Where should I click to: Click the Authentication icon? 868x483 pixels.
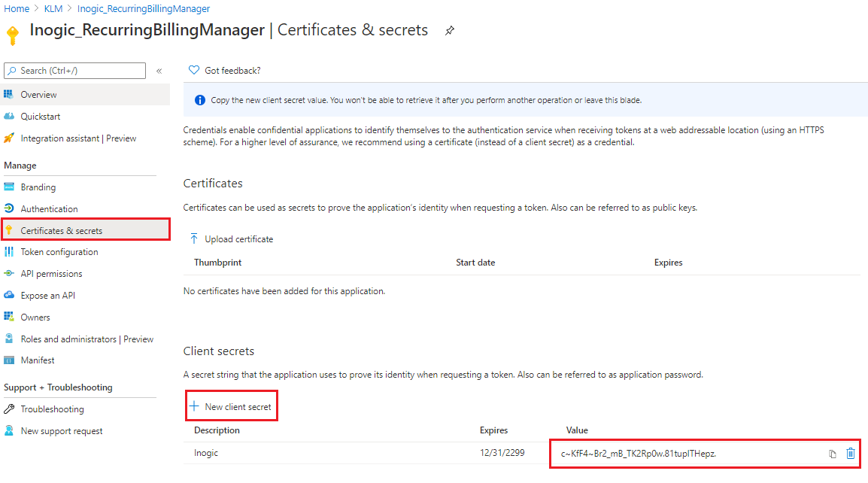[x=9, y=208]
